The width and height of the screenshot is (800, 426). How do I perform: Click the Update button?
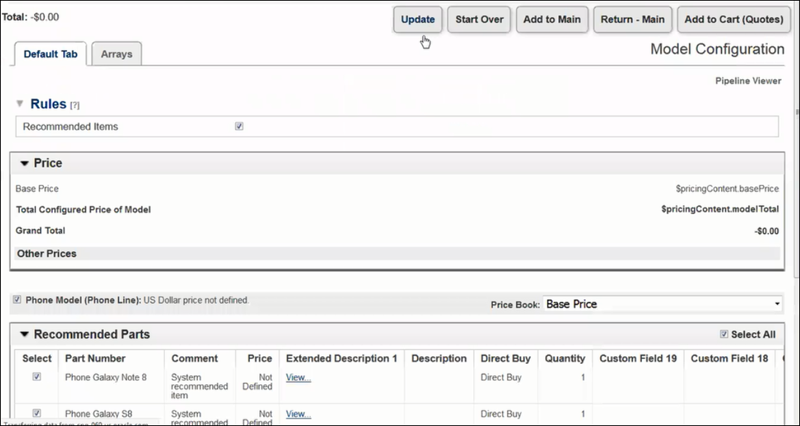point(417,20)
